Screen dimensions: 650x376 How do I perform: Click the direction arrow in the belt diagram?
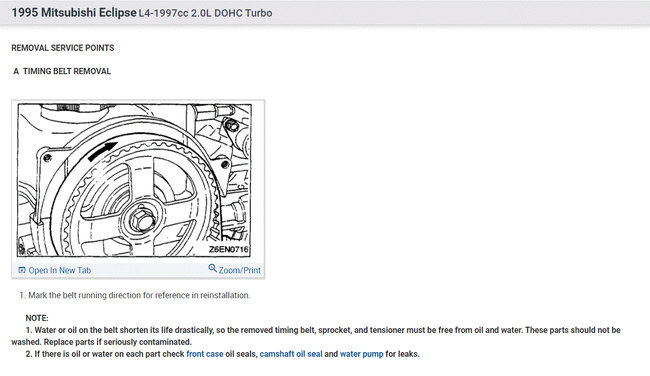coord(102,151)
